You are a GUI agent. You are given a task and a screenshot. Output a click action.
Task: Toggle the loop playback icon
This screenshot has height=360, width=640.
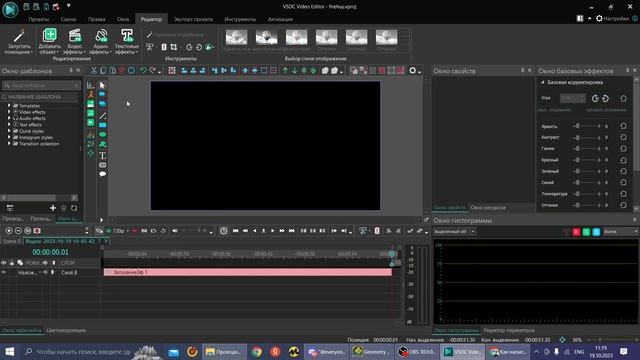coord(163,231)
